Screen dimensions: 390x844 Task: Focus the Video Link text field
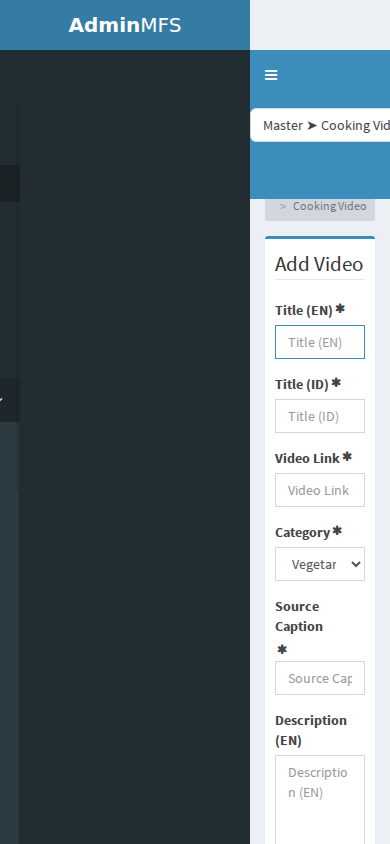pyautogui.click(x=320, y=490)
